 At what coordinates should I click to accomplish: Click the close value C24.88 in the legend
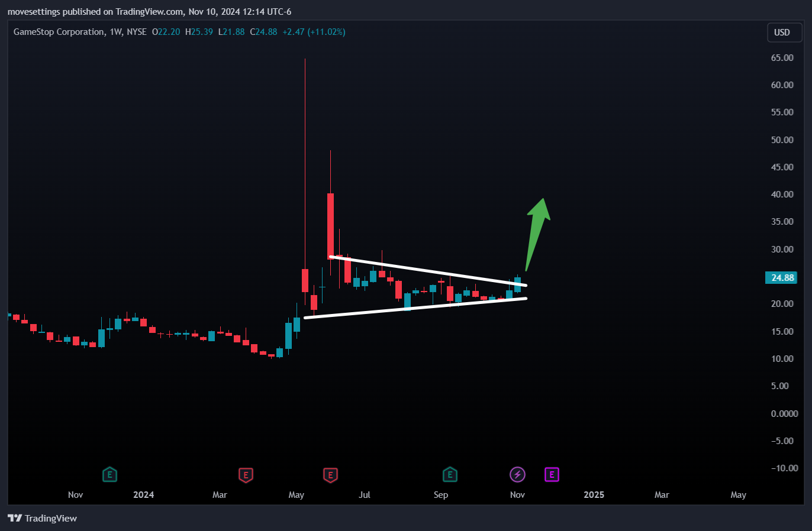pyautogui.click(x=263, y=32)
